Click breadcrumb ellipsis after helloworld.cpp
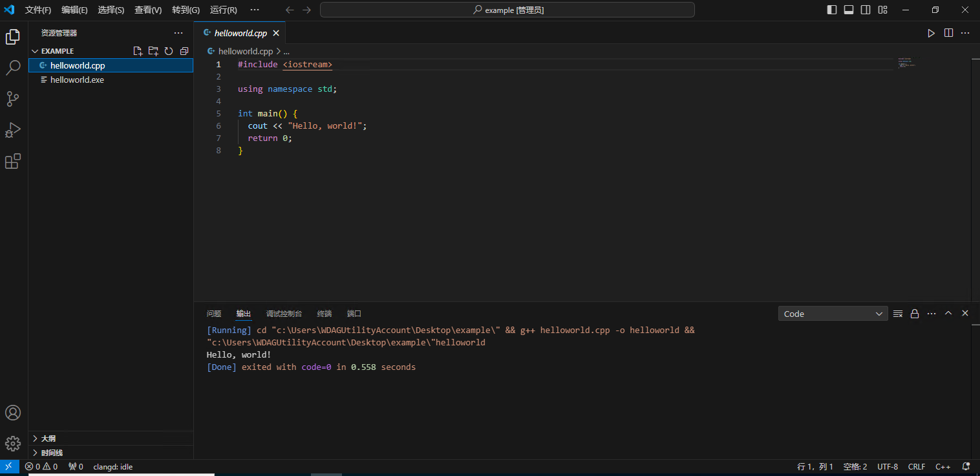Image resolution: width=980 pixels, height=476 pixels. point(286,51)
